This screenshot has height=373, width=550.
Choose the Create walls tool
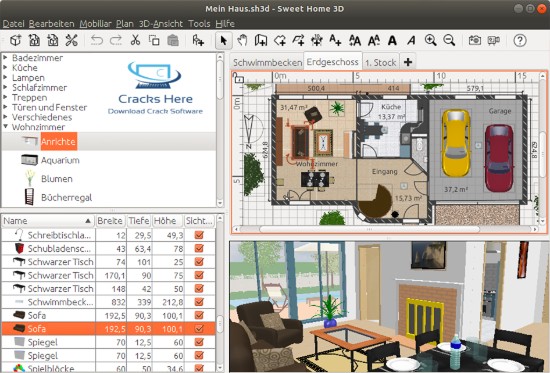(x=261, y=40)
